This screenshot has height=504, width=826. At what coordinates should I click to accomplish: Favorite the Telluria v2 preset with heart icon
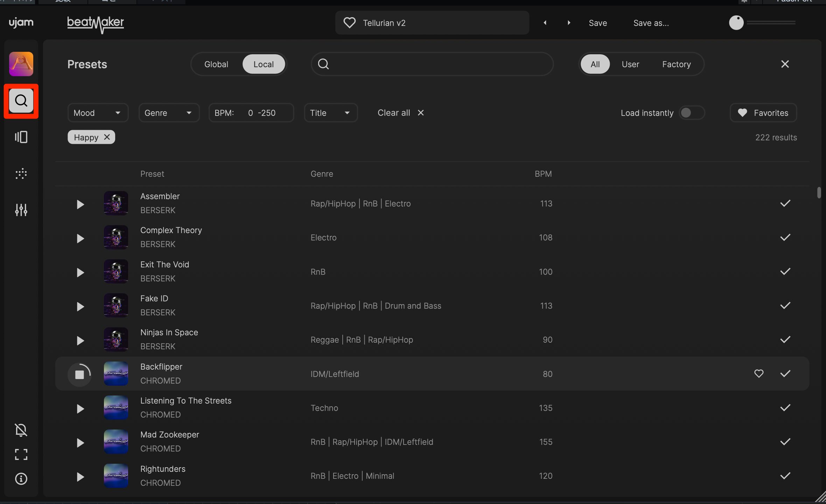click(x=349, y=23)
